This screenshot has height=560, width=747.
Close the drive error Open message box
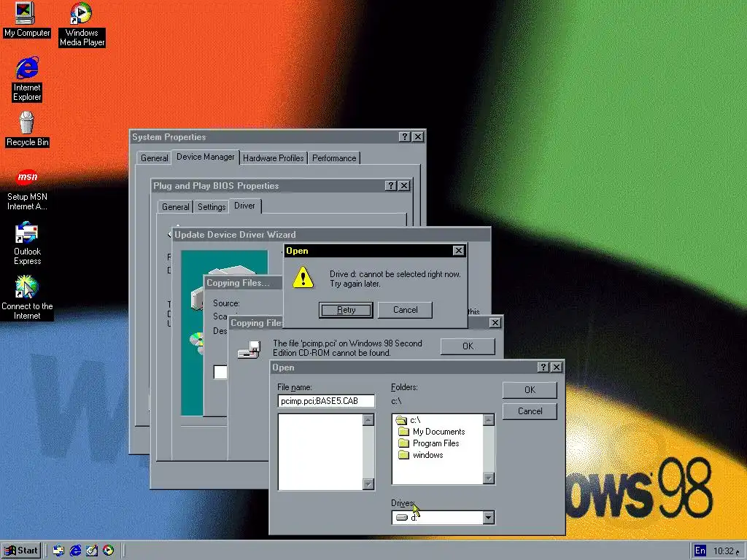[x=458, y=251]
